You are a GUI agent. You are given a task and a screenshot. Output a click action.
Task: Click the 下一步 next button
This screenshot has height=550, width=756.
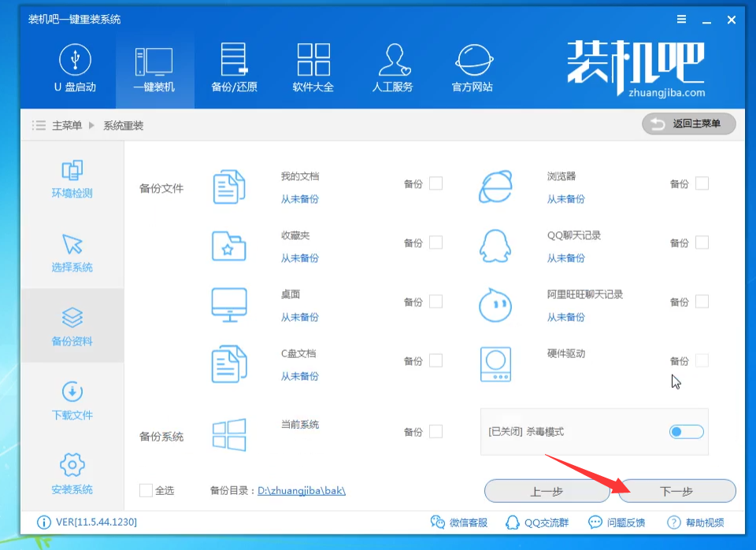676,492
